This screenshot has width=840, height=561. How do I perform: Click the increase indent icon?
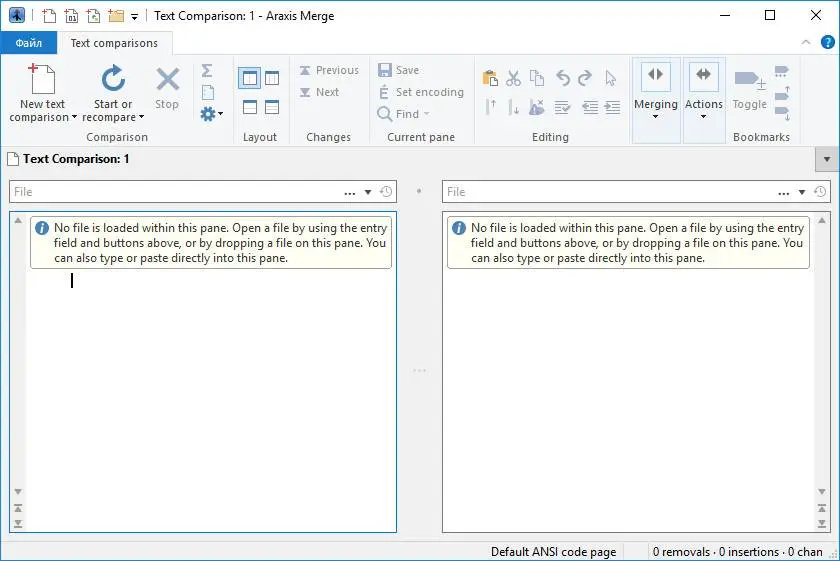pos(612,107)
